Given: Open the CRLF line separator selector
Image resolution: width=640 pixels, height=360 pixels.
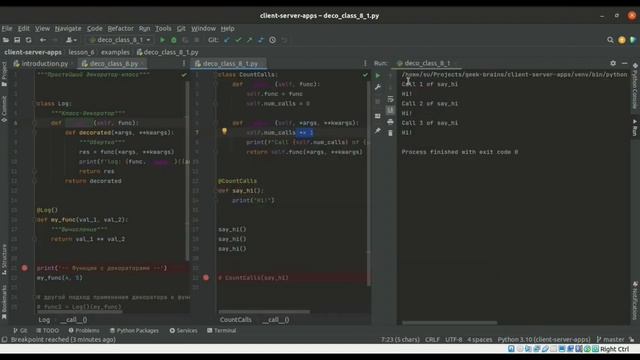Looking at the screenshot, I should click(x=432, y=340).
